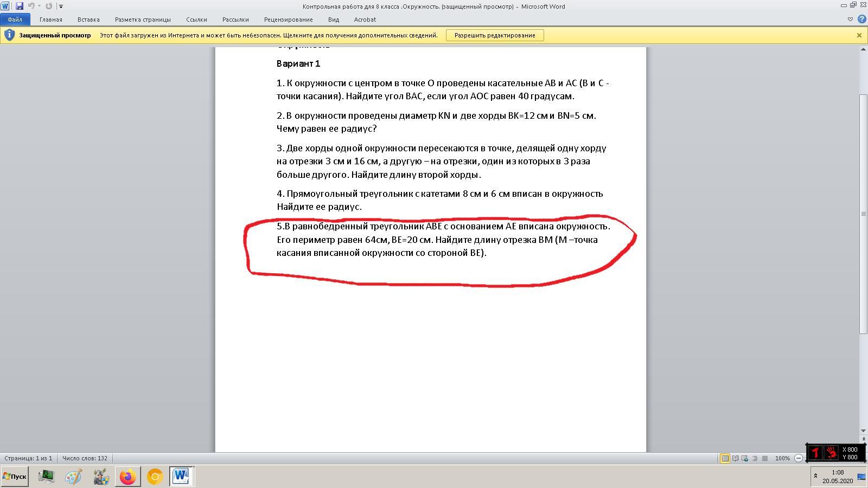Restore down the Word window
The image size is (868, 488).
tap(853, 5)
